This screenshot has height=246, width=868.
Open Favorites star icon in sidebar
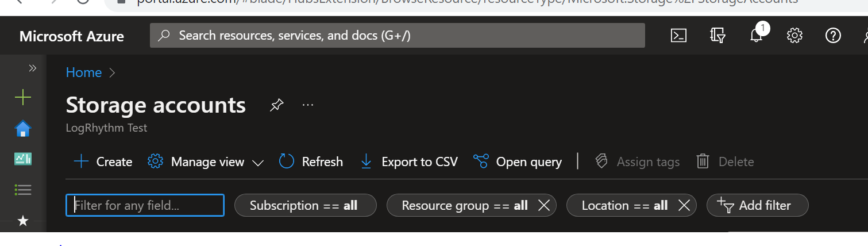point(23,221)
